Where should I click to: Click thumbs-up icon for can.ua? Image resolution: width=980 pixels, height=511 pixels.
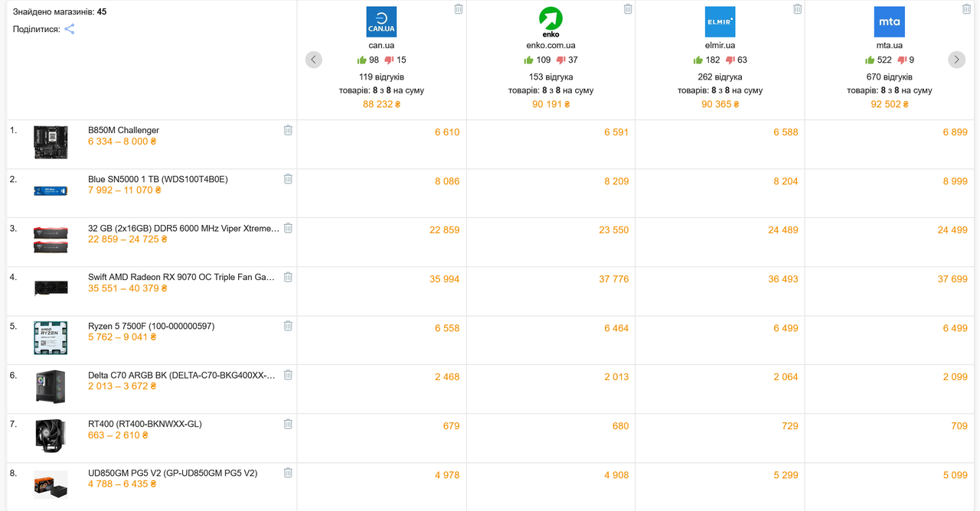tap(361, 60)
